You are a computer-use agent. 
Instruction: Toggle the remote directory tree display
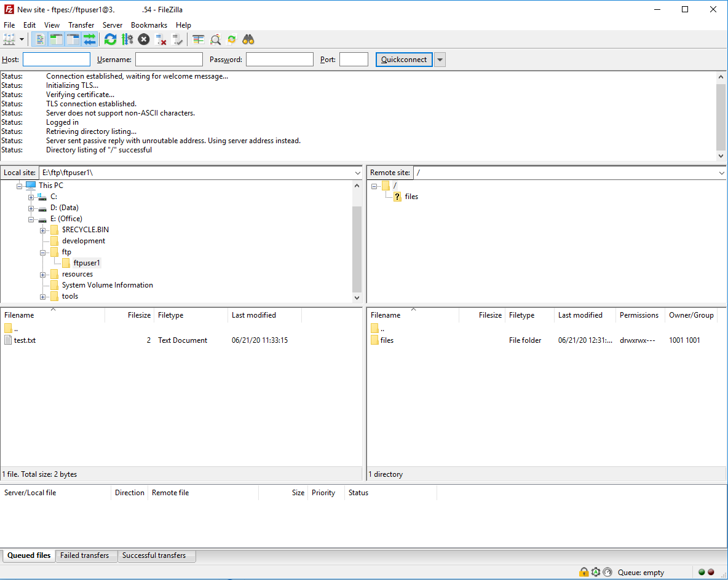[x=73, y=39]
